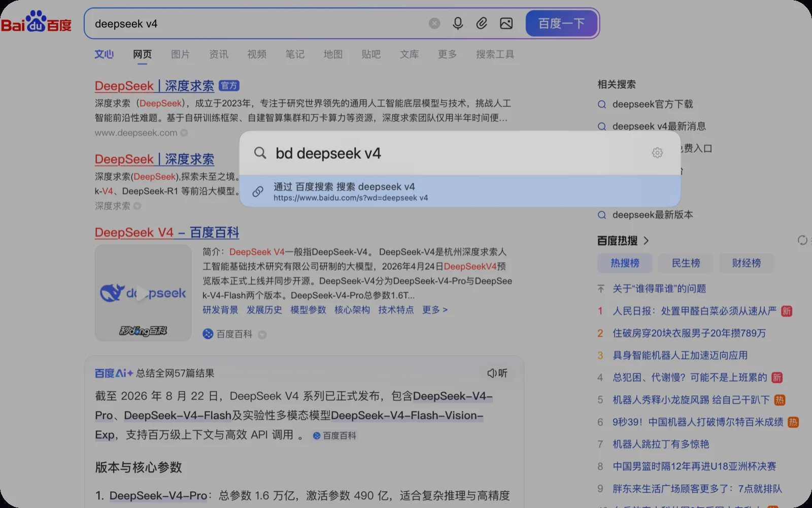Start voice search with microphone icon
Image resolution: width=812 pixels, height=508 pixels.
coord(458,23)
